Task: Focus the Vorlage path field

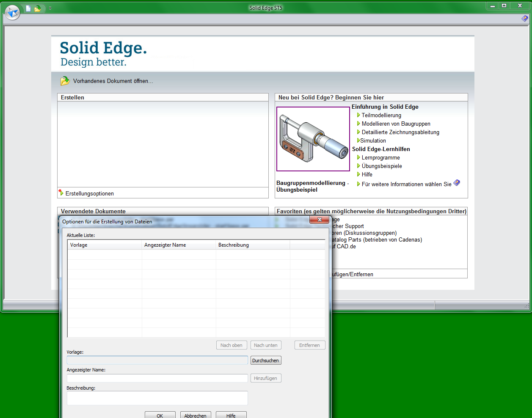Action: click(x=157, y=360)
